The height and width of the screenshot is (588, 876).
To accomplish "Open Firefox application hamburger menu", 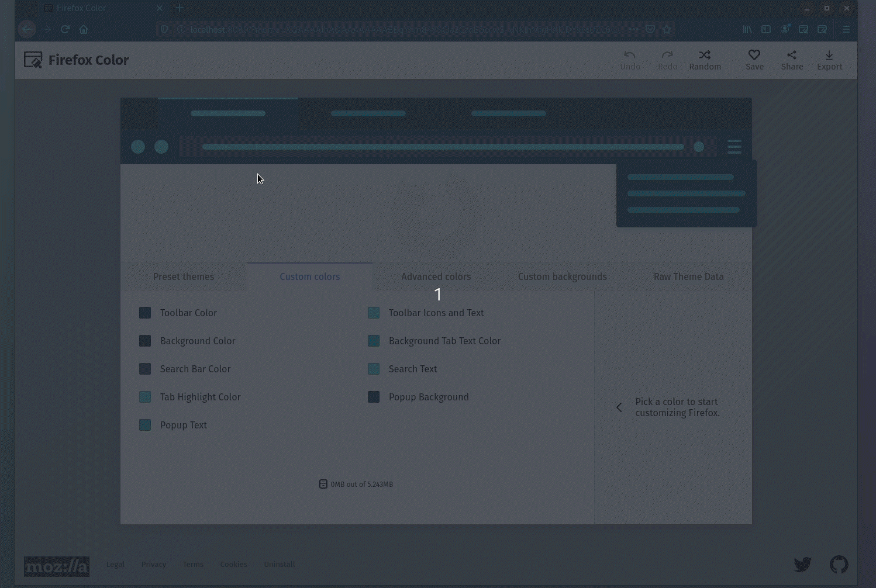I will click(x=846, y=29).
